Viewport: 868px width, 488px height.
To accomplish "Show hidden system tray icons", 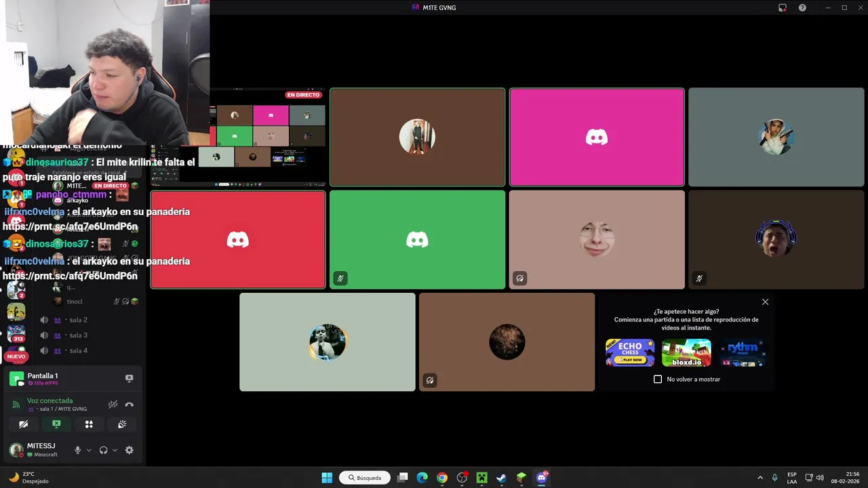I will point(759,478).
